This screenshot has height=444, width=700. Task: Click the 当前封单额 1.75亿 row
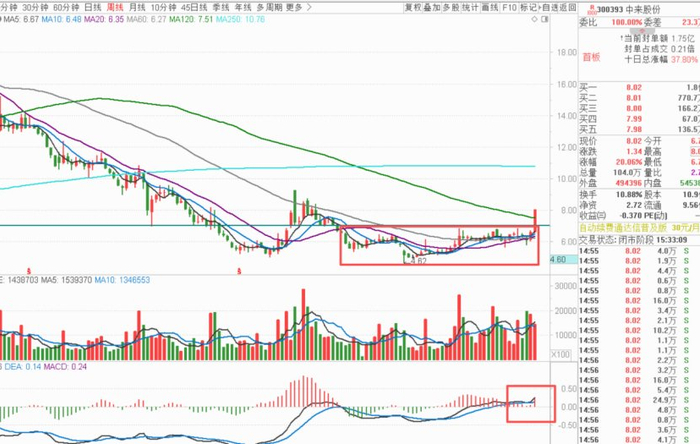[x=657, y=38]
